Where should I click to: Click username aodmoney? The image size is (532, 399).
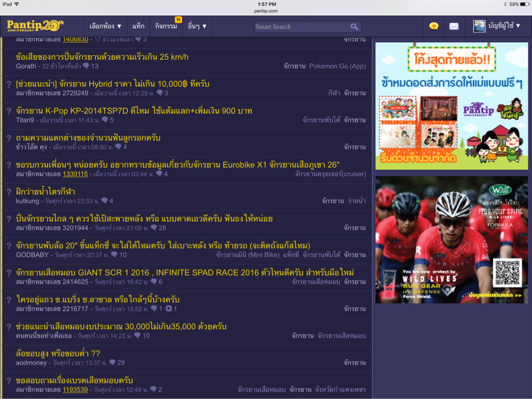[x=31, y=363]
